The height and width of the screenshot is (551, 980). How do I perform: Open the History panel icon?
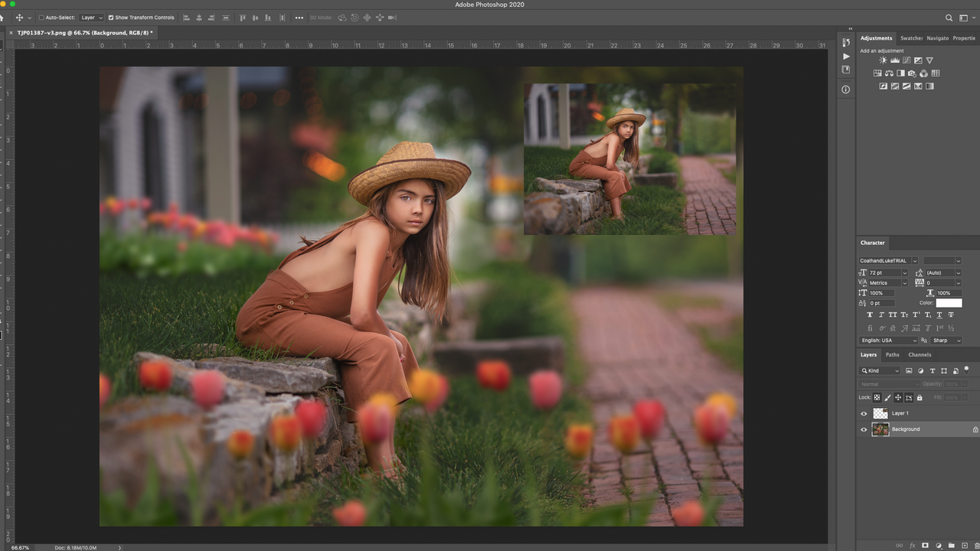(x=846, y=43)
